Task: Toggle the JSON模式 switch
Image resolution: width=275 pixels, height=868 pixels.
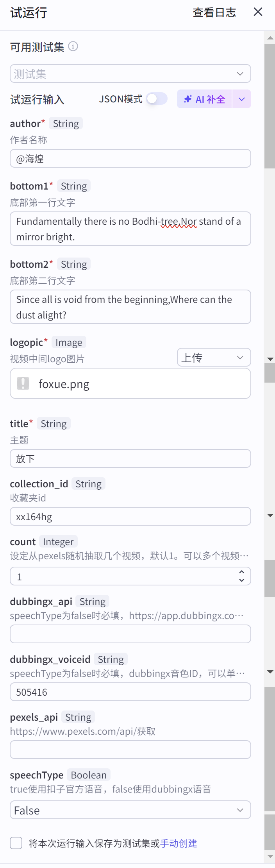Action: [157, 99]
